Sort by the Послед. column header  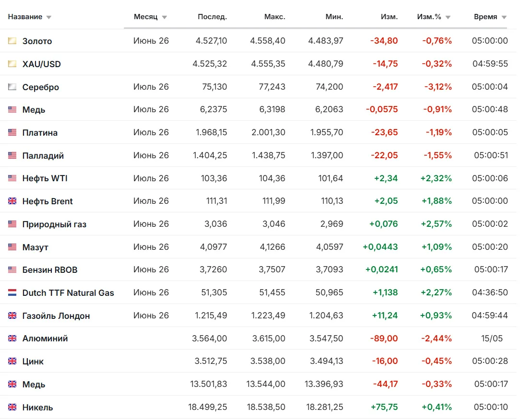click(213, 17)
